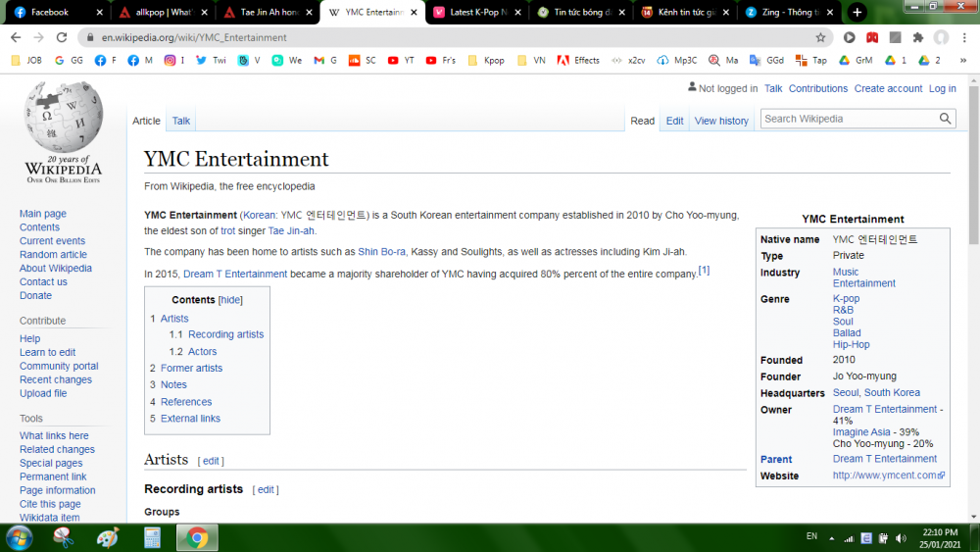Switch to the Facebook browser tab

point(57,12)
